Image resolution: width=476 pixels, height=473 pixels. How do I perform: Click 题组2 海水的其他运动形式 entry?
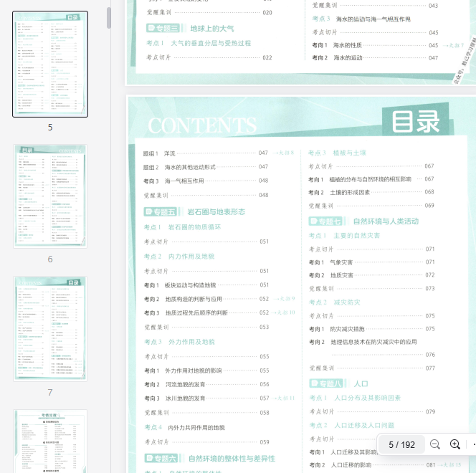click(206, 167)
